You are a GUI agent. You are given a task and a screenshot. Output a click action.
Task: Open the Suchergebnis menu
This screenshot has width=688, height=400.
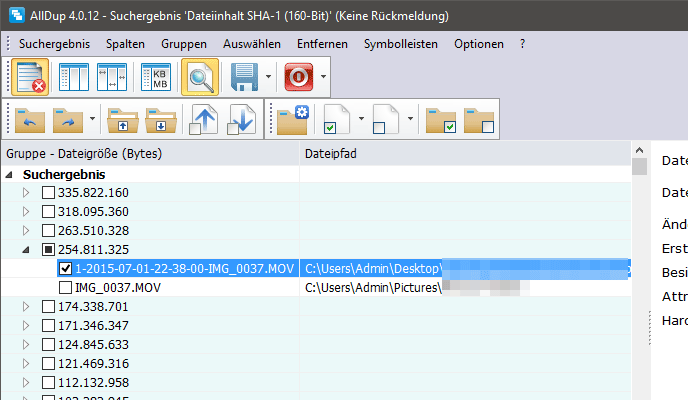click(x=54, y=45)
